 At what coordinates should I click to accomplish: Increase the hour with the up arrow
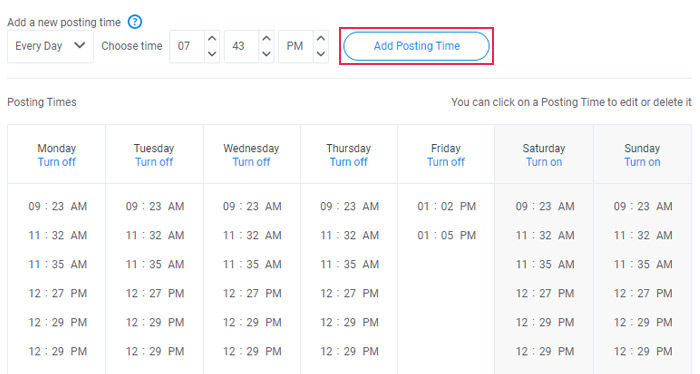click(212, 38)
